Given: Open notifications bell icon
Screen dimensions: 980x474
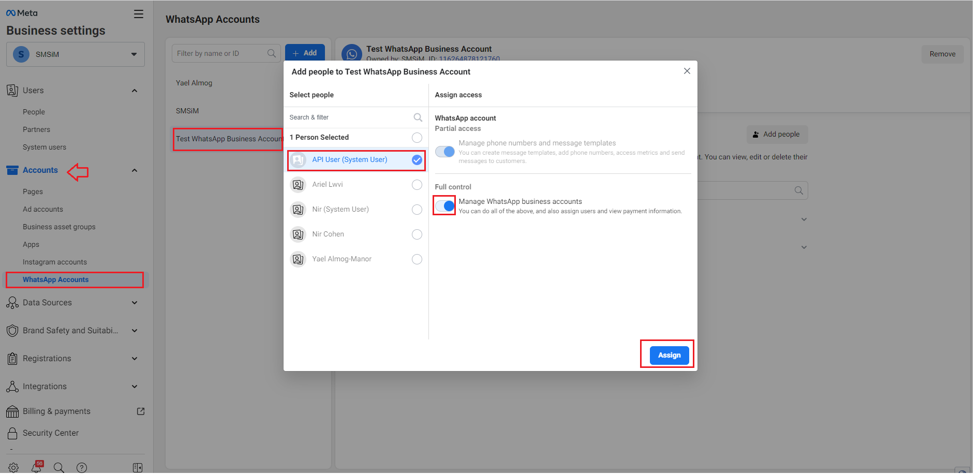Looking at the screenshot, I should (36, 467).
